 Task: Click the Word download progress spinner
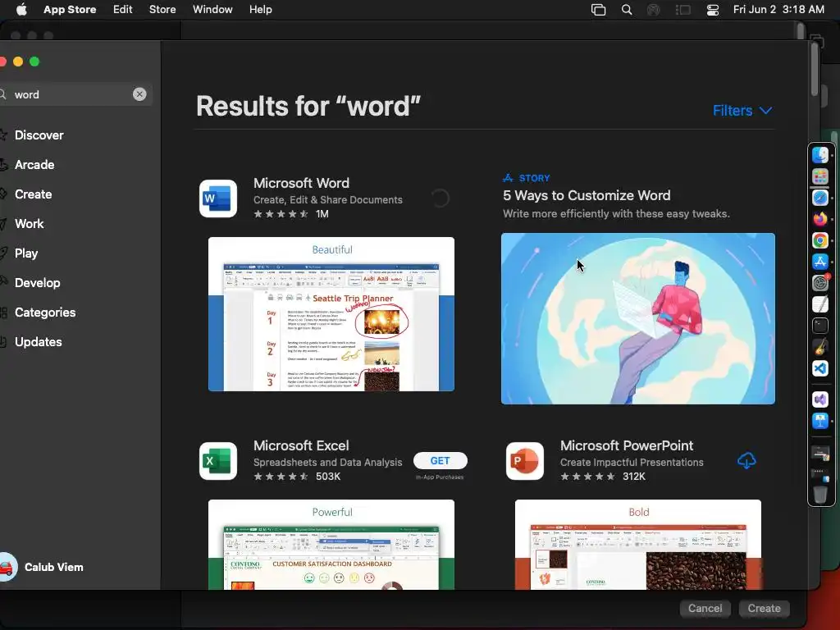(440, 199)
